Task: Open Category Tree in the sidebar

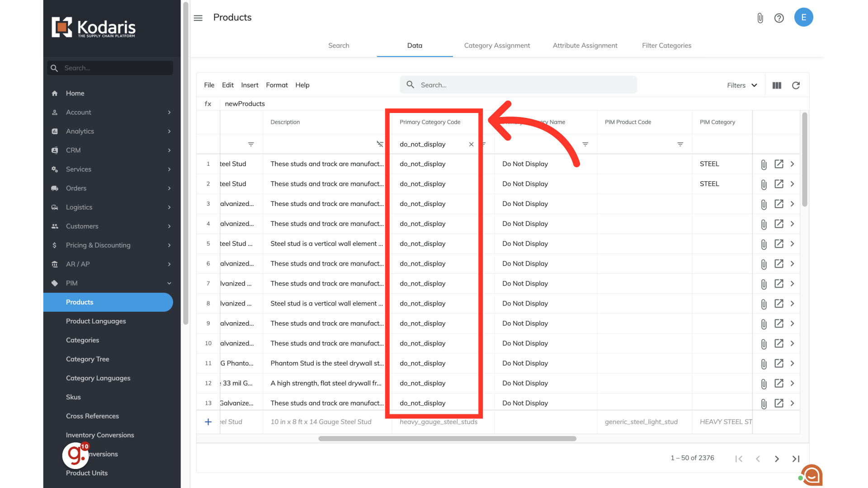Action: click(88, 359)
